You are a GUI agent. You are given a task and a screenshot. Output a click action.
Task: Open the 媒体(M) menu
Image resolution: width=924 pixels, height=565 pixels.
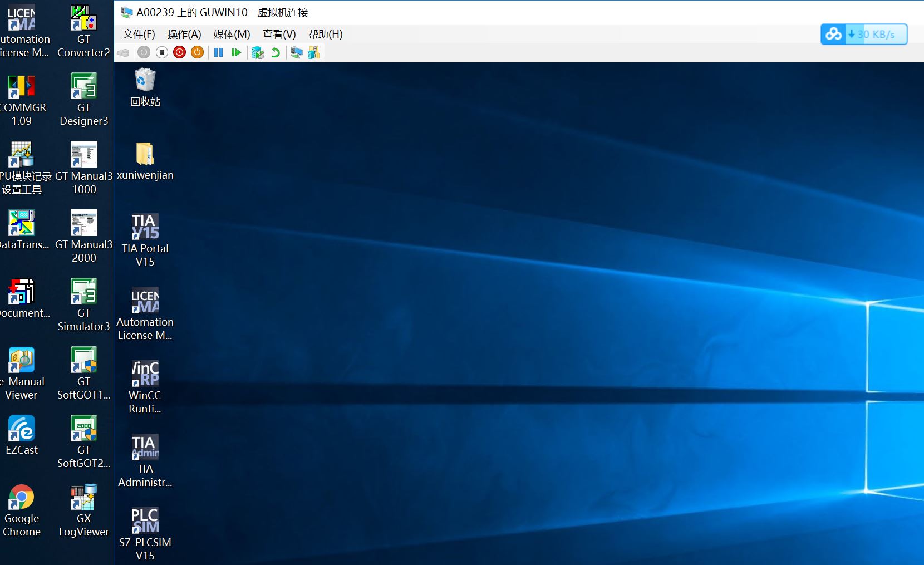point(232,35)
